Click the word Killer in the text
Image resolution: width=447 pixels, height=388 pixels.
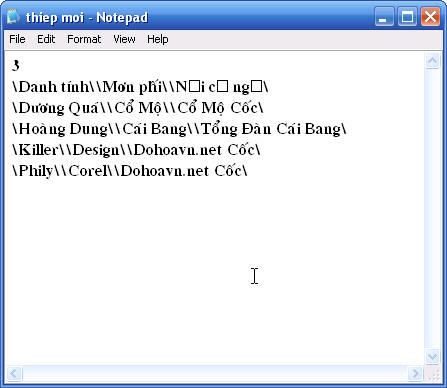[x=38, y=150]
